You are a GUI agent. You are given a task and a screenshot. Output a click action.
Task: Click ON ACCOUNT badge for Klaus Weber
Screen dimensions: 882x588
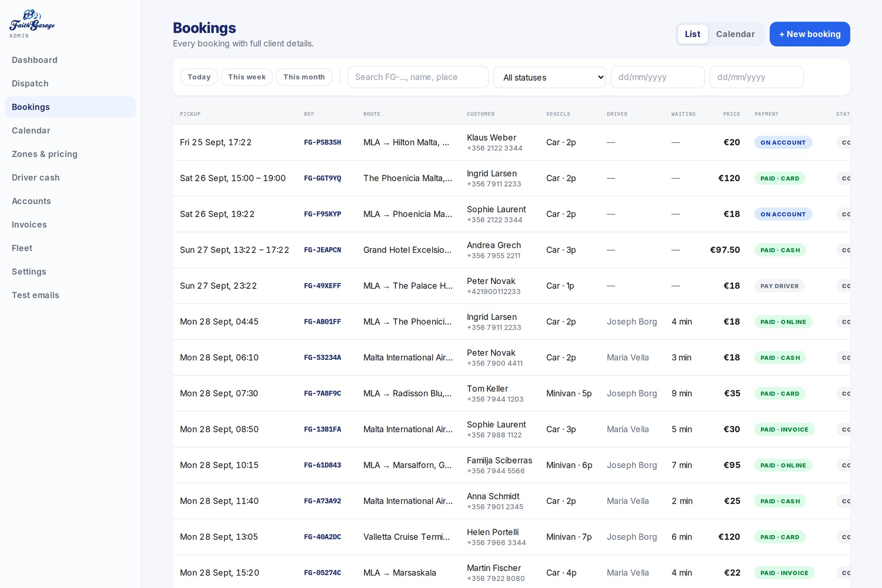click(783, 142)
